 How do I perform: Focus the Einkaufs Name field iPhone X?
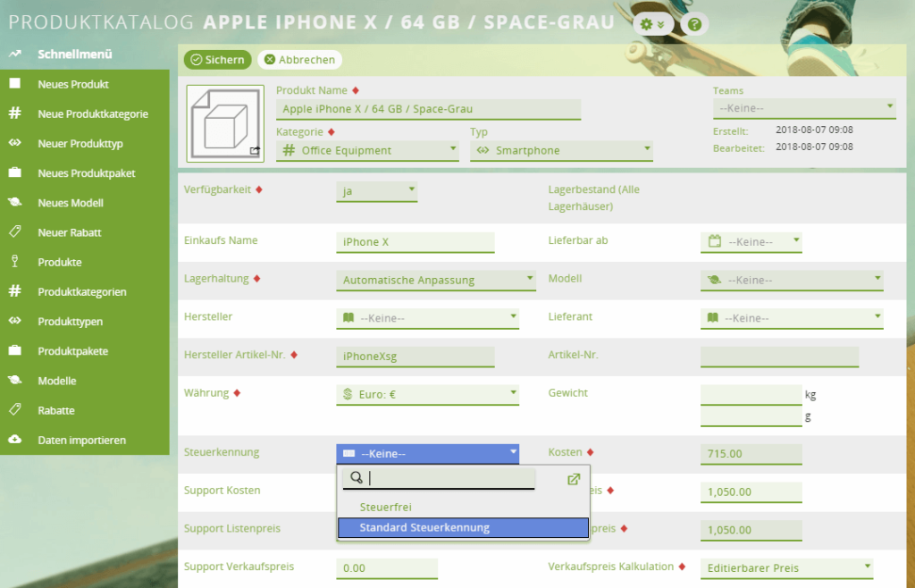(415, 242)
